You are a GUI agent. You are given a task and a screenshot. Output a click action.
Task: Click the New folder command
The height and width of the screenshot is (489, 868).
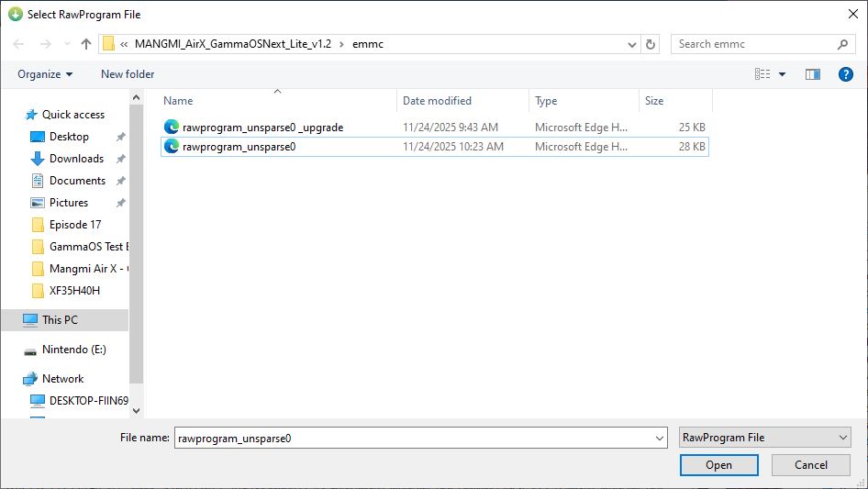click(x=128, y=74)
